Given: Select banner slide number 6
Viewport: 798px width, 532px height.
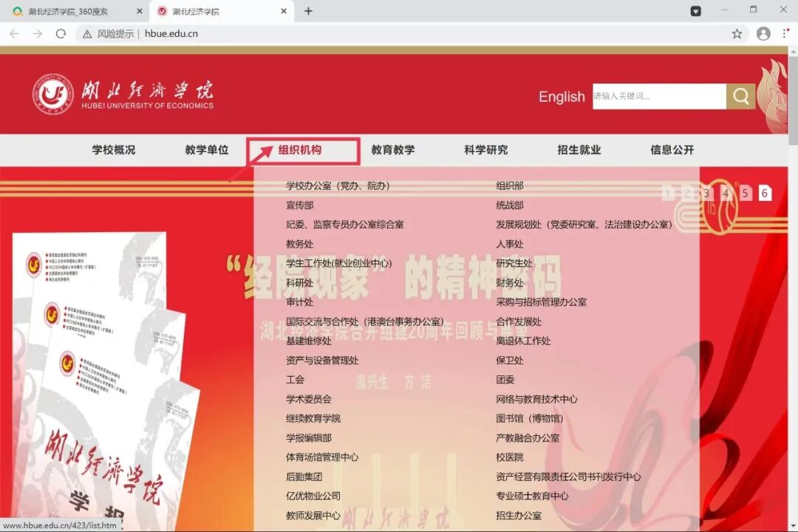Looking at the screenshot, I should pyautogui.click(x=765, y=193).
